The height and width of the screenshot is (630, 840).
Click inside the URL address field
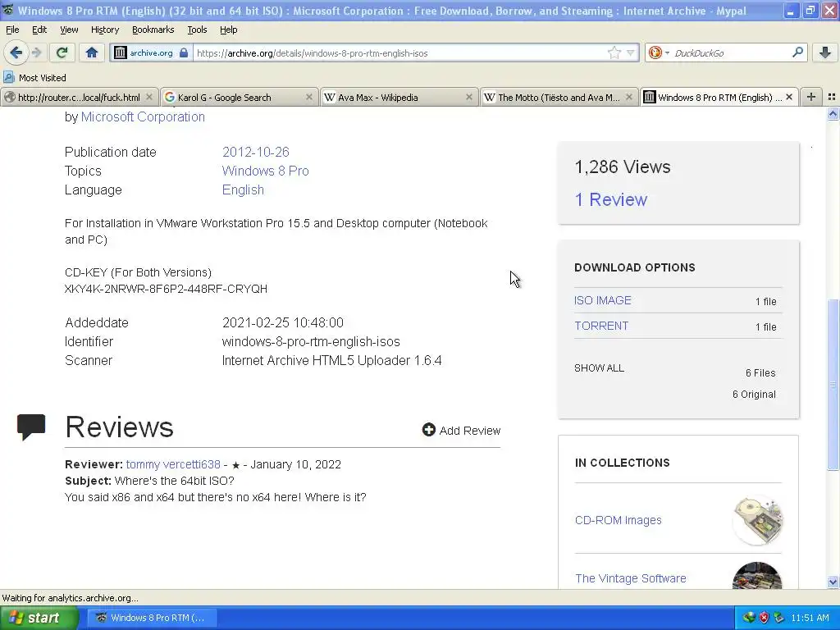point(399,52)
